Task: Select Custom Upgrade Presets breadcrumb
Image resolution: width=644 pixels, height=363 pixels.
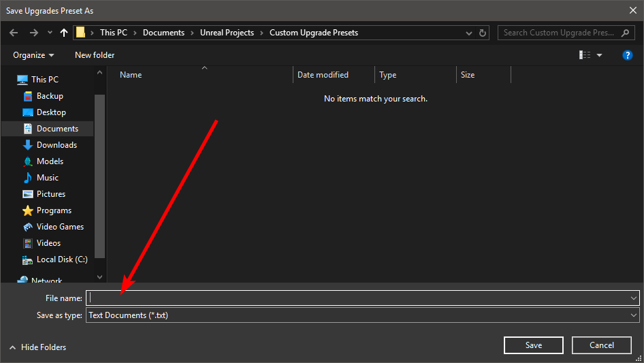Action: pos(314,33)
